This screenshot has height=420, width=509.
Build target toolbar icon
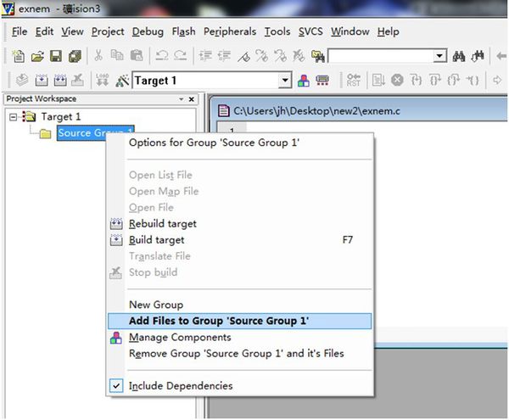(x=42, y=80)
